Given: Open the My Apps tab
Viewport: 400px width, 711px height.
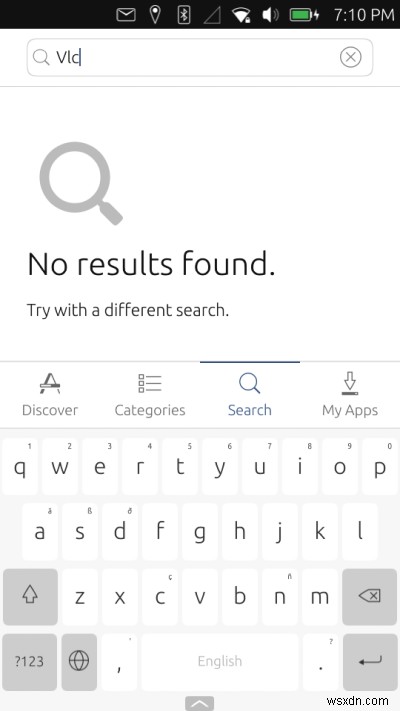Looking at the screenshot, I should 350,395.
